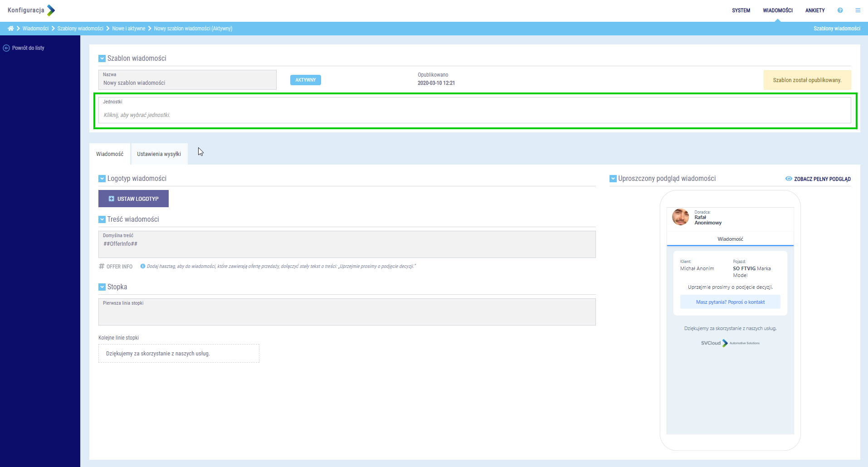Click the Konfiguracja logo
Screen dimensions: 868x467
click(x=31, y=10)
